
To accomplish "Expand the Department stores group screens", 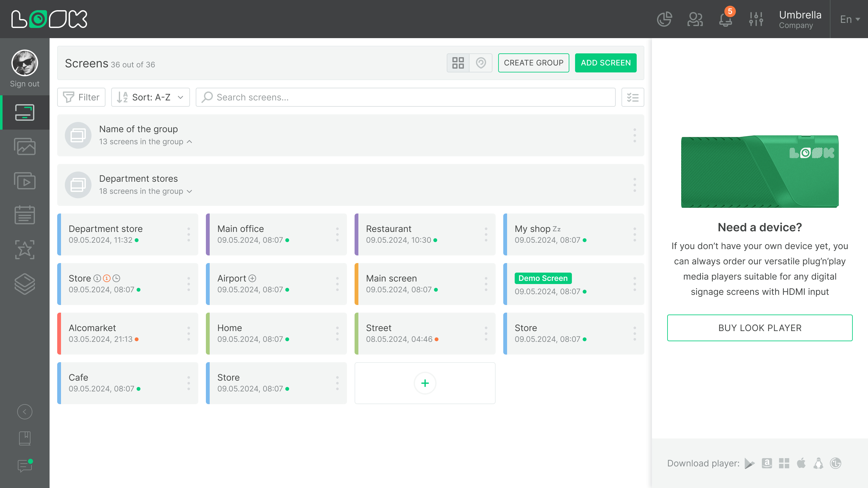I will coord(190,191).
